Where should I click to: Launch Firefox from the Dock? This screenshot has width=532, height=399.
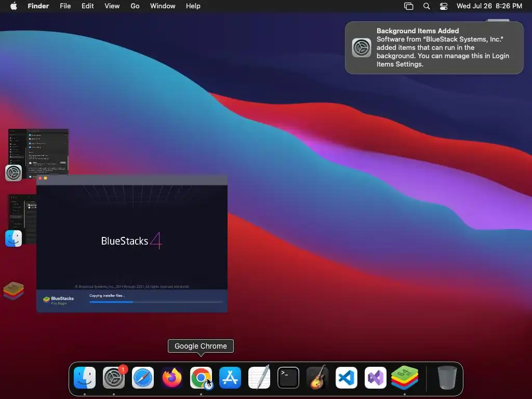pos(171,378)
